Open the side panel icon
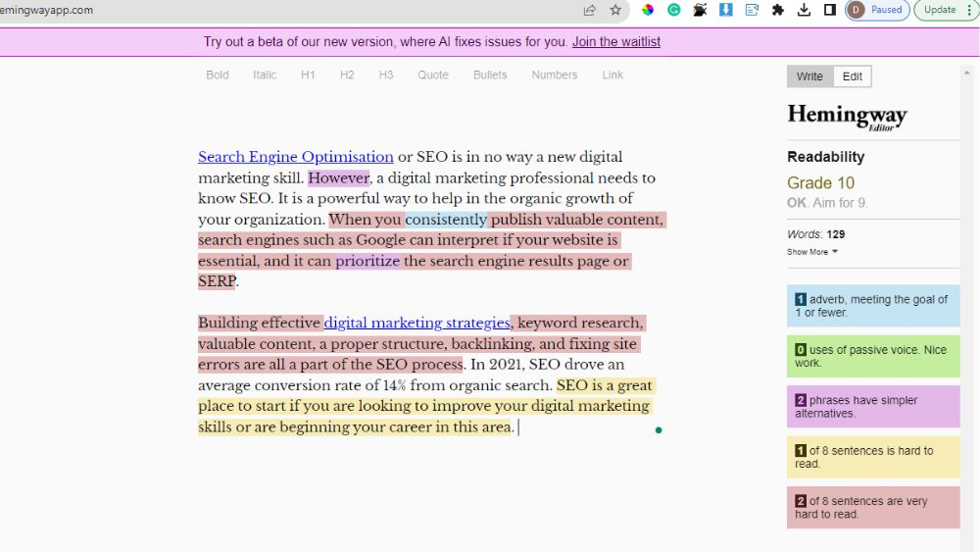Image resolution: width=980 pixels, height=552 pixels. tap(830, 10)
